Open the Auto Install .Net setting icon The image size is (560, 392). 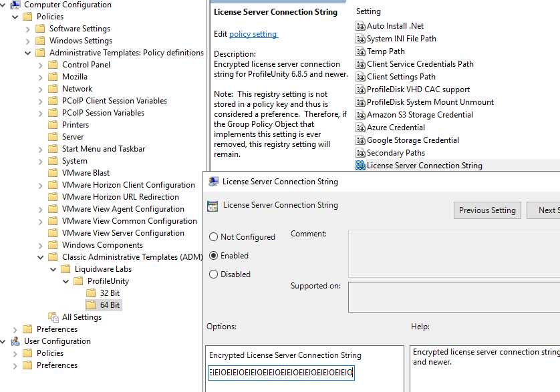(x=360, y=26)
